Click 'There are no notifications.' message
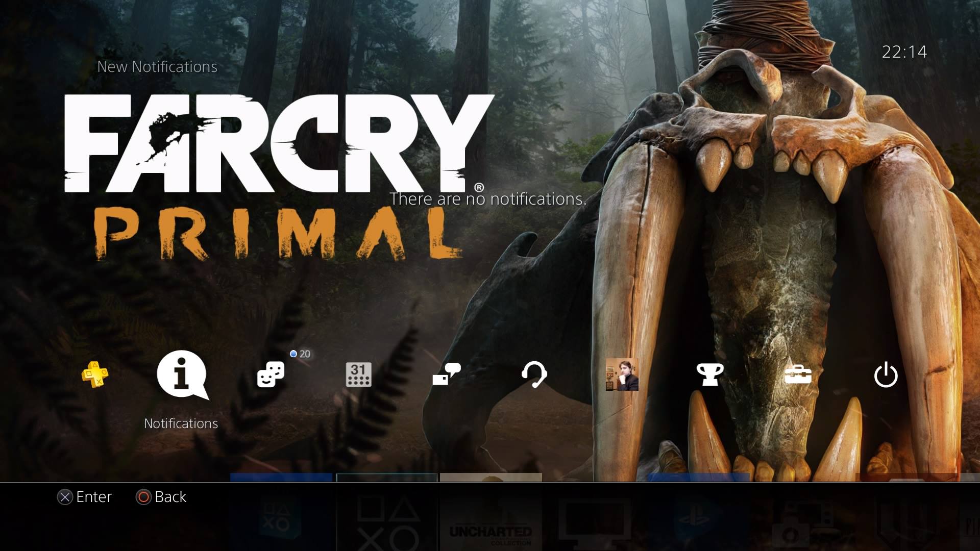Screen dimensions: 980x551 point(488,199)
